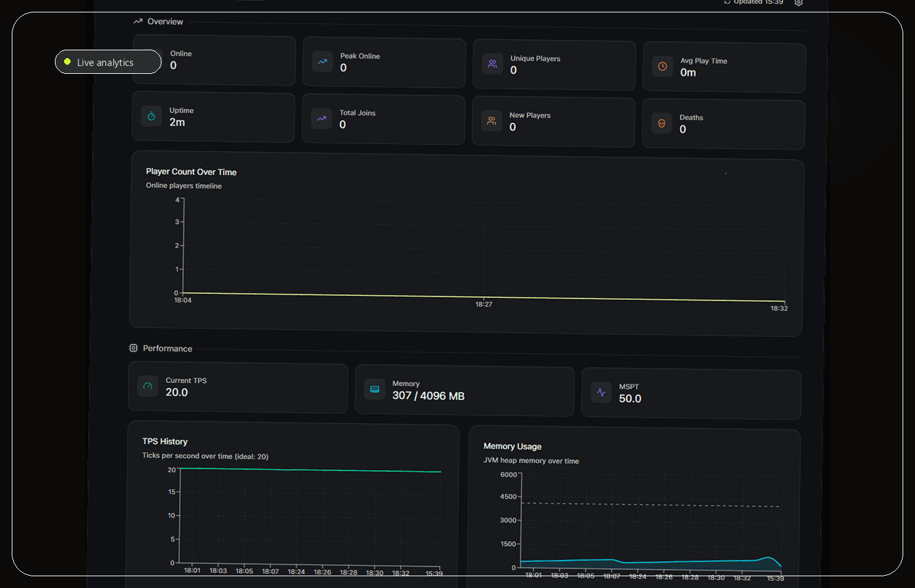The height and width of the screenshot is (588, 915).
Task: Click the 6000 axis label on memory chart
Action: [x=508, y=474]
